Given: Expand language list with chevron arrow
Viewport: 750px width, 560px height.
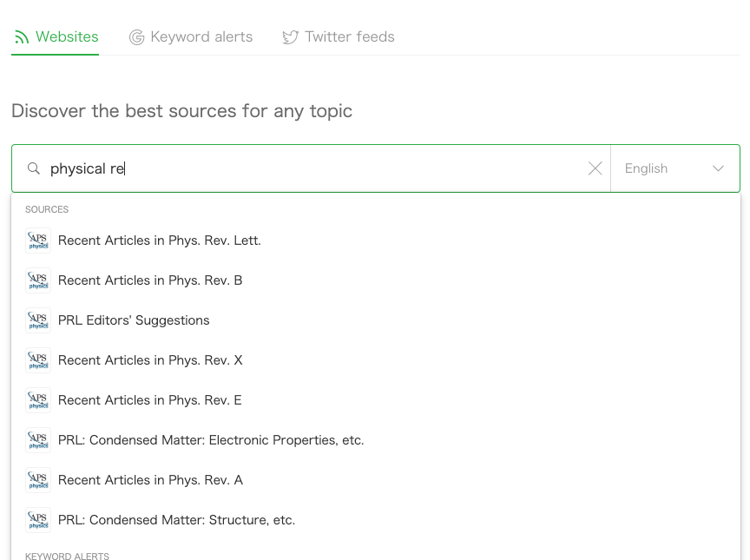Looking at the screenshot, I should click(x=718, y=168).
